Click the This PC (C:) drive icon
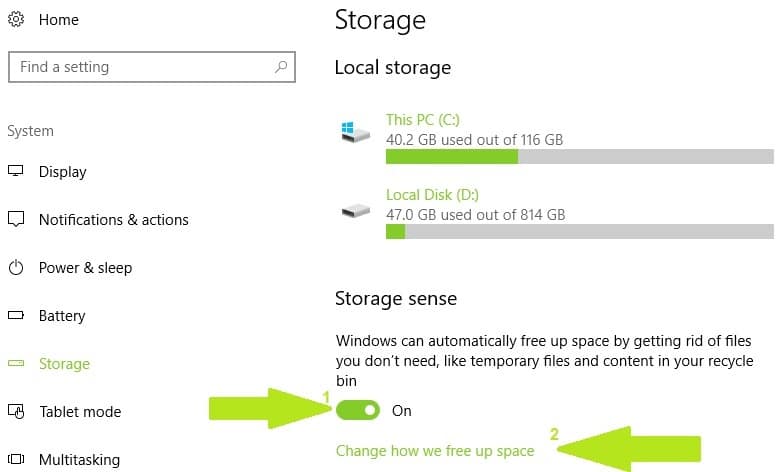The image size is (782, 472). pos(356,132)
